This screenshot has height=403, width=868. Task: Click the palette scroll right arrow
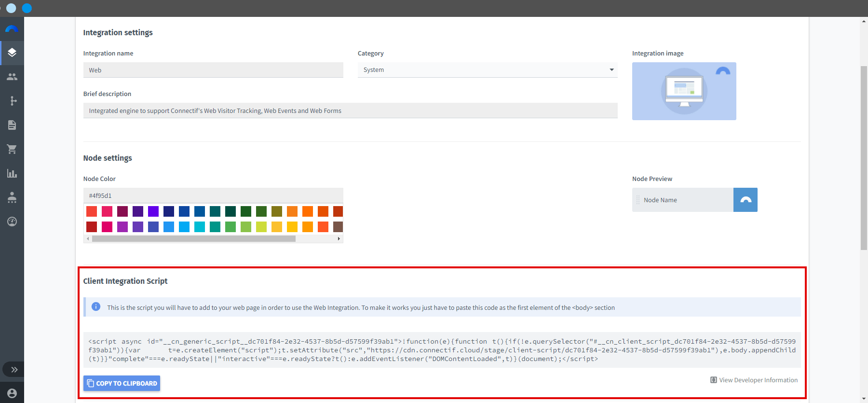coord(339,238)
